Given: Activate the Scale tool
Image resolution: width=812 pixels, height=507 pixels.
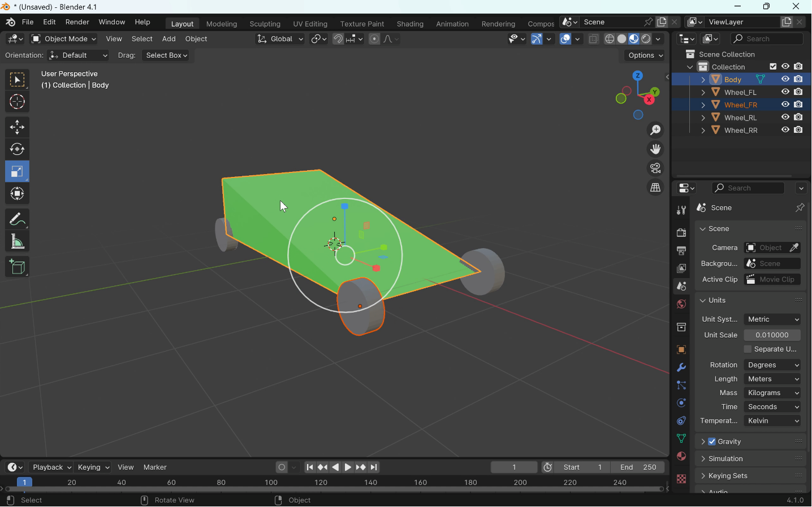Looking at the screenshot, I should point(18,172).
